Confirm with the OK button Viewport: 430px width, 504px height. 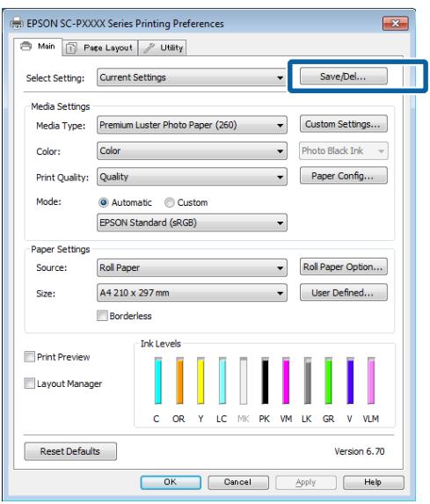171,482
